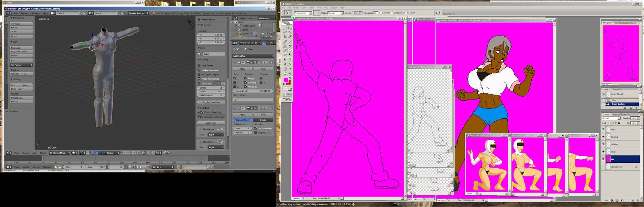
Task: Hide the Shade 2 layer visibility eye
Action: tap(603, 137)
